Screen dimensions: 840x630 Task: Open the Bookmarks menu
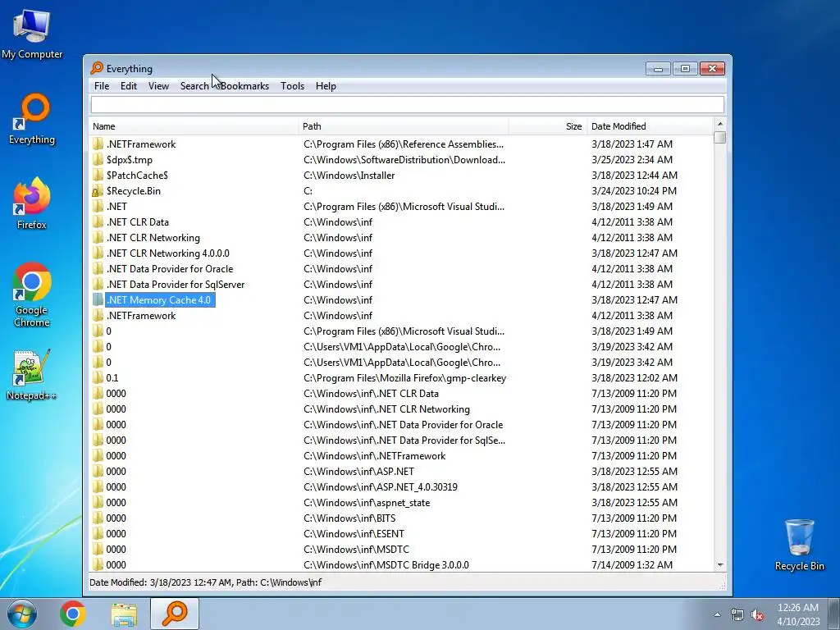[x=244, y=85]
